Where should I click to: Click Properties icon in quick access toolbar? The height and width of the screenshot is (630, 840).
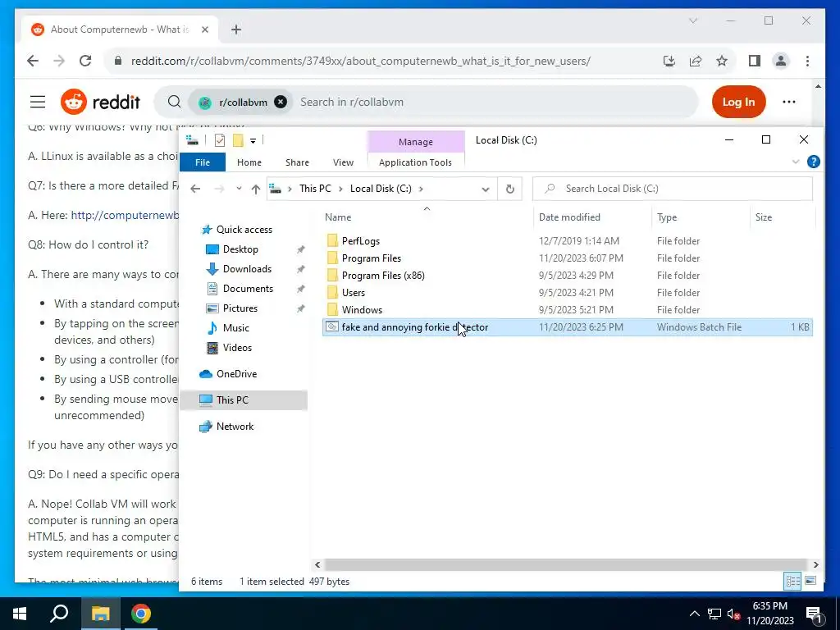tap(220, 140)
